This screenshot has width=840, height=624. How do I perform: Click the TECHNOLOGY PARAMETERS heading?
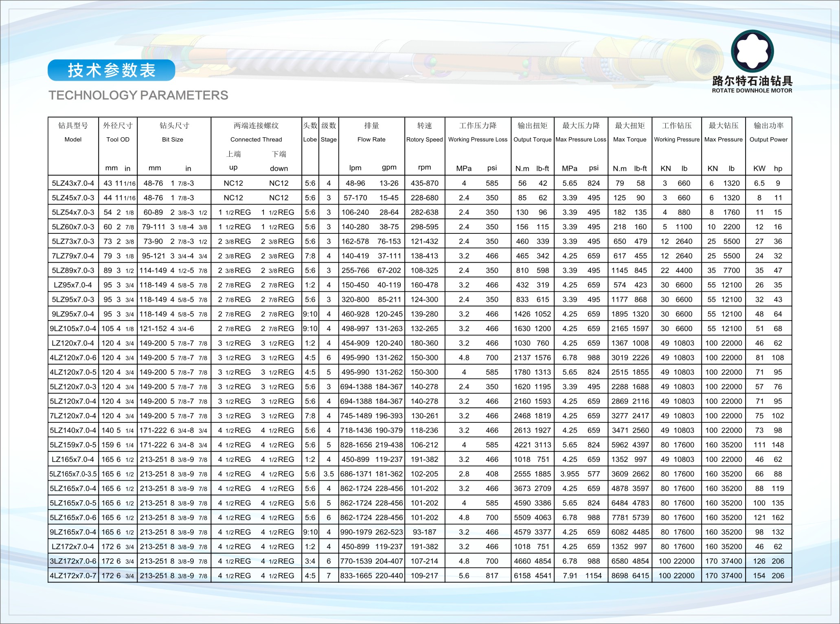(x=138, y=95)
